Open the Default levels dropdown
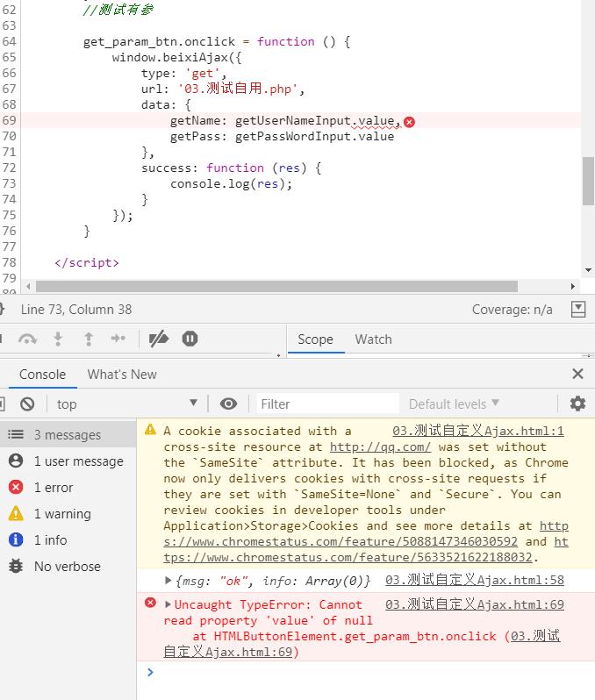Screen dimensions: 595x700 (x=454, y=404)
